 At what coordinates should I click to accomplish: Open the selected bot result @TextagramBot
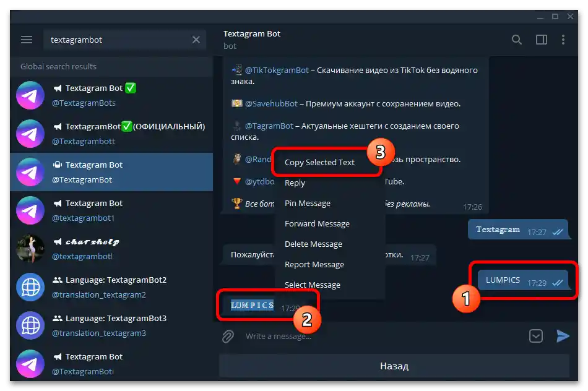[112, 172]
